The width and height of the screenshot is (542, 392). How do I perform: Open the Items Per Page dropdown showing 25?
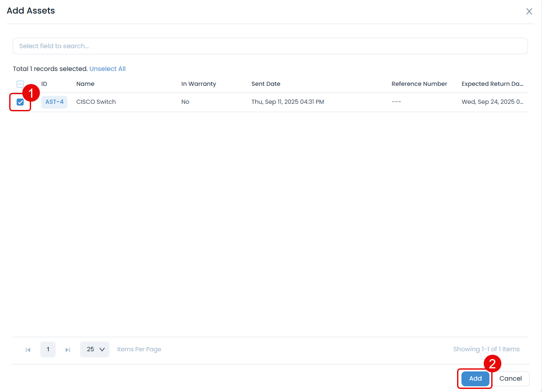(95, 349)
